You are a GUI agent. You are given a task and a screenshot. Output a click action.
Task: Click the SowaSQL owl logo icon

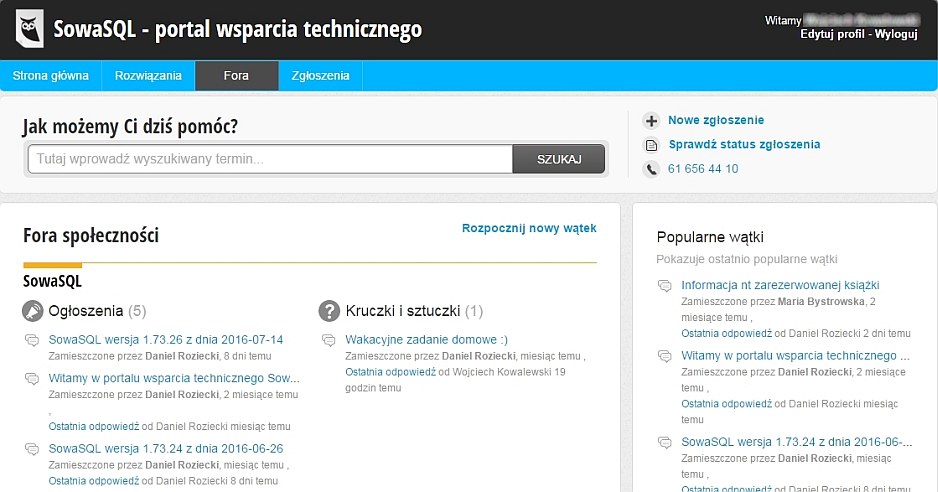click(x=30, y=29)
